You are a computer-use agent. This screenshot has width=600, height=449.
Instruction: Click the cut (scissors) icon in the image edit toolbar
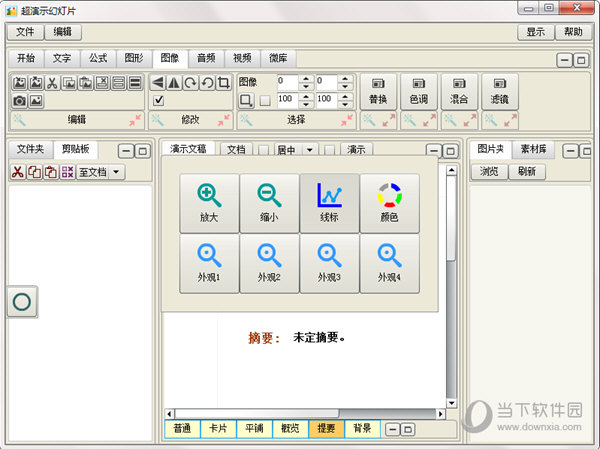coord(52,83)
